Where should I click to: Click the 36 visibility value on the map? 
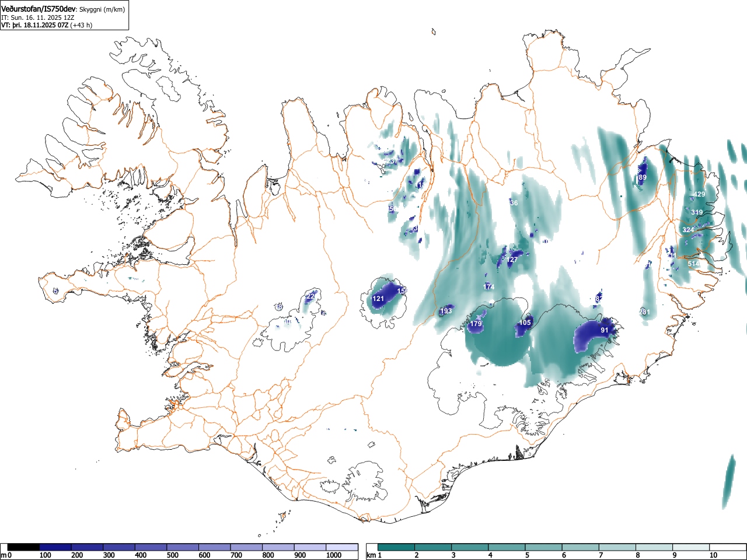tap(514, 203)
